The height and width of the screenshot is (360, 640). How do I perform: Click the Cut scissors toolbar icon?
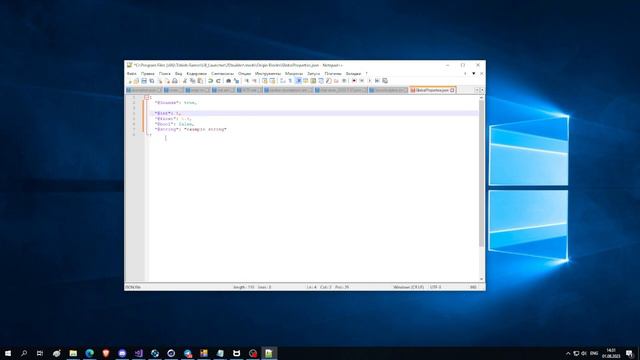[184, 81]
